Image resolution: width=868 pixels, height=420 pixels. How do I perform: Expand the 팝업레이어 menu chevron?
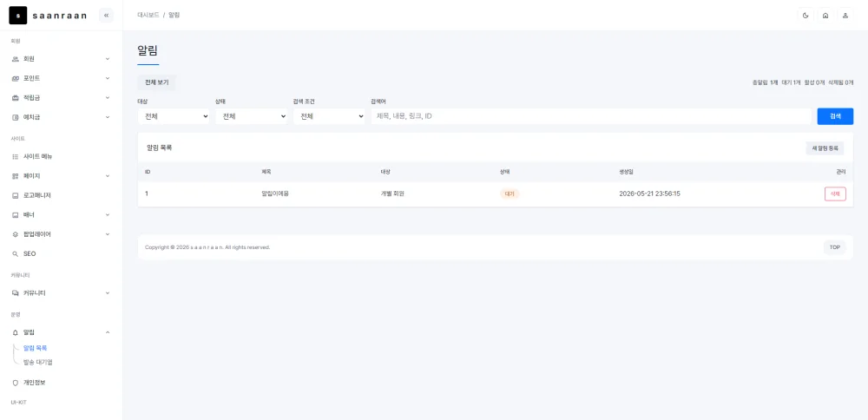(x=108, y=234)
